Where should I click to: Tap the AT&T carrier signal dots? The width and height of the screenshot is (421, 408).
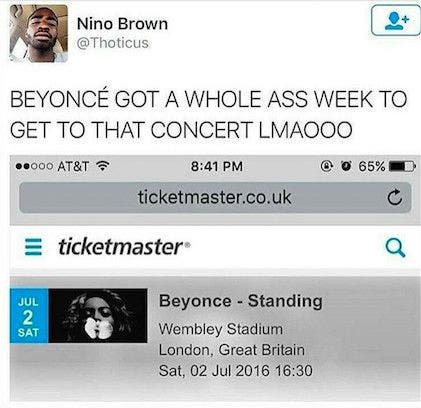coord(34,166)
